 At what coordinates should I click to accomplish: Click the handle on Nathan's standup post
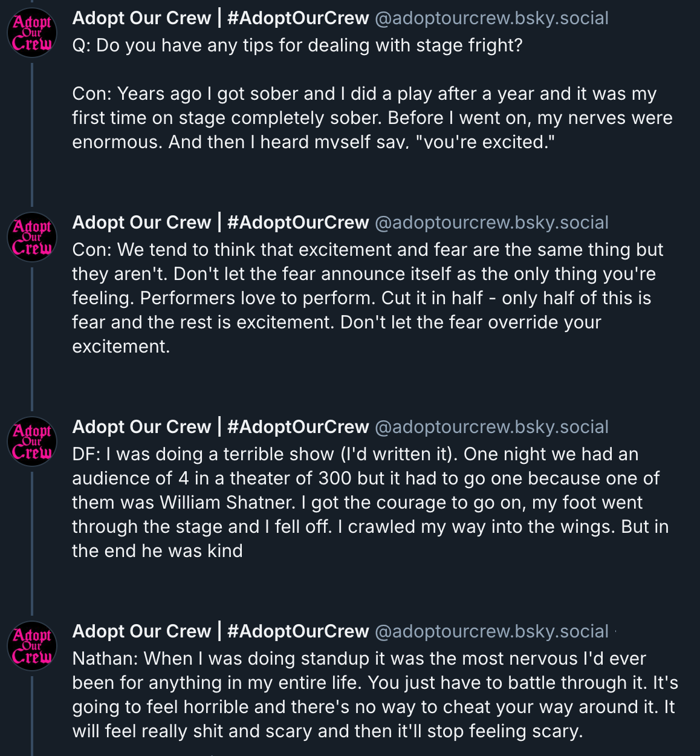pyautogui.click(x=491, y=631)
